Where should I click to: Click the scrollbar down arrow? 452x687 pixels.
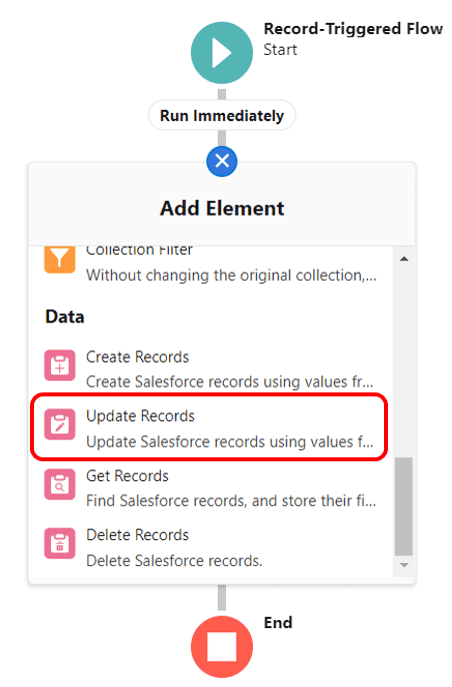[404, 565]
